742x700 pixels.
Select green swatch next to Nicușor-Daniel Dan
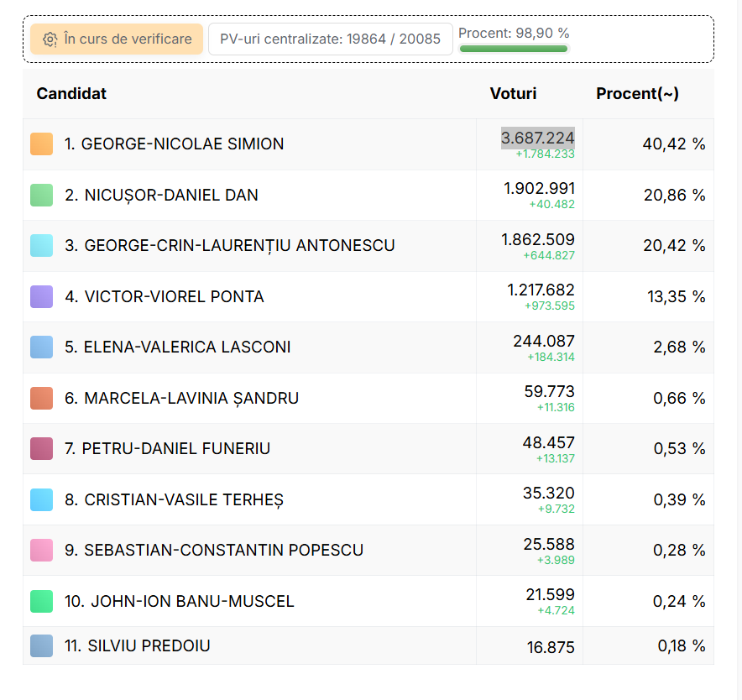[x=41, y=195]
